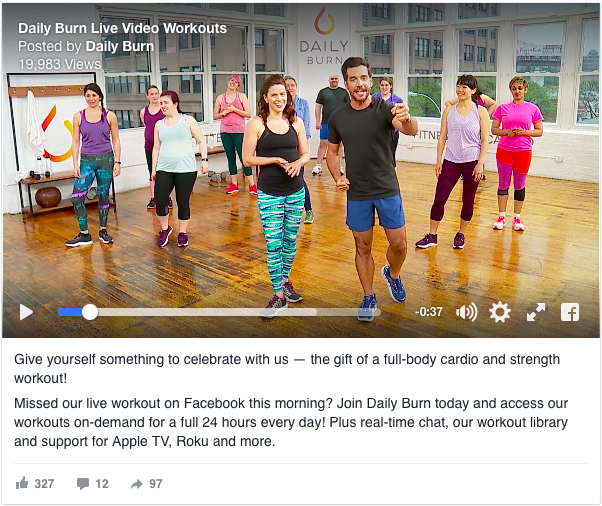Open the Daily Burn Live Video Workouts title
Viewport: 602px width, 506px height.
[x=122, y=28]
